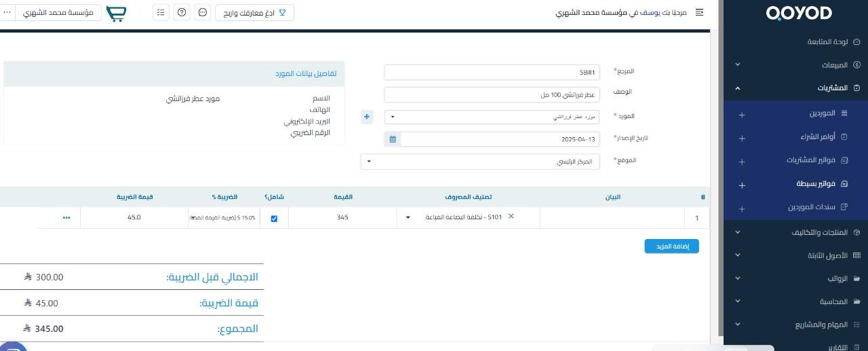Open the checklist tasks icon

161,13
